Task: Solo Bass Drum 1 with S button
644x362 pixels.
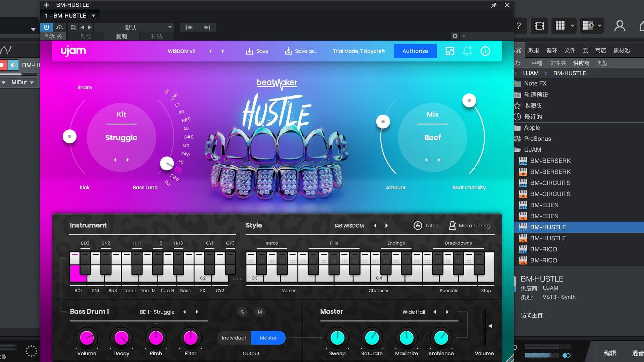Action: tap(242, 312)
